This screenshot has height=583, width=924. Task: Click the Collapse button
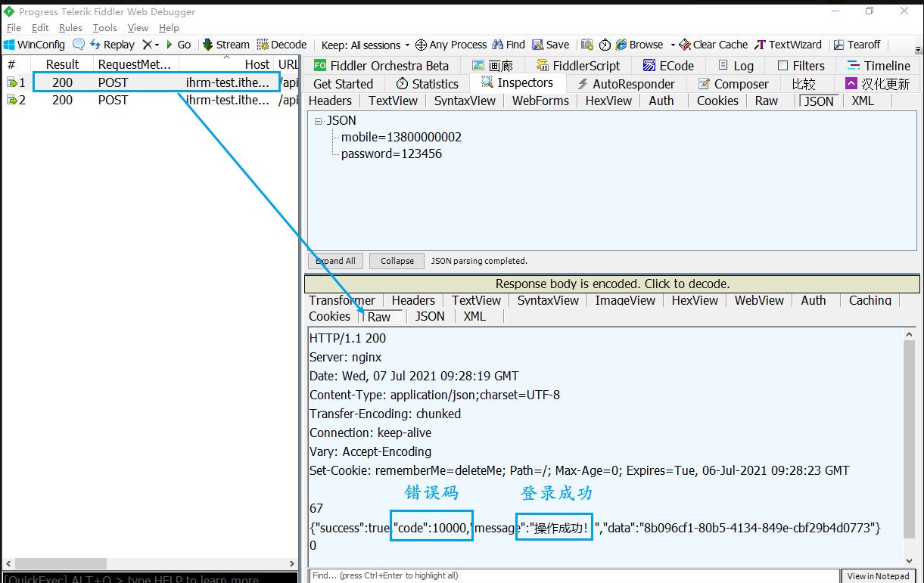tap(397, 261)
